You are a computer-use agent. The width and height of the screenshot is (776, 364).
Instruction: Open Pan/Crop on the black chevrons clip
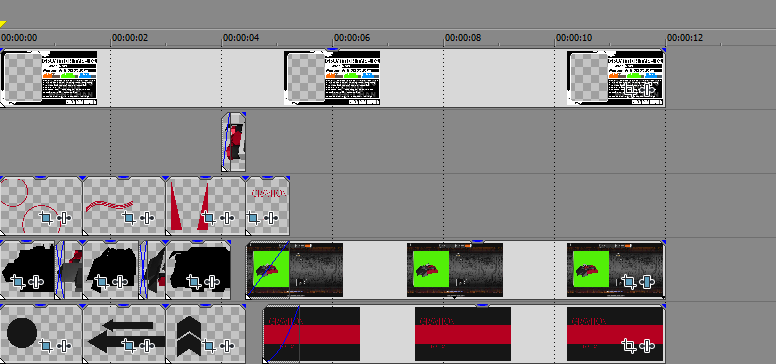tap(208, 346)
